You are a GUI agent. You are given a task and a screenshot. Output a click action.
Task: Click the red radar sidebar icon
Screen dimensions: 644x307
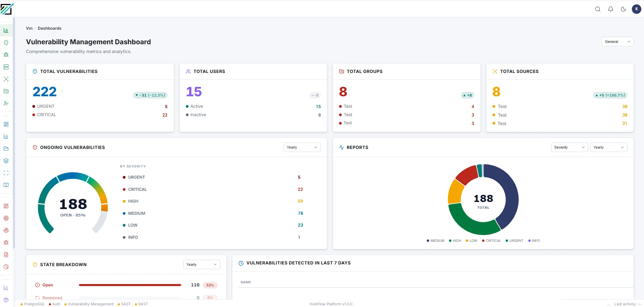pyautogui.click(x=6, y=230)
